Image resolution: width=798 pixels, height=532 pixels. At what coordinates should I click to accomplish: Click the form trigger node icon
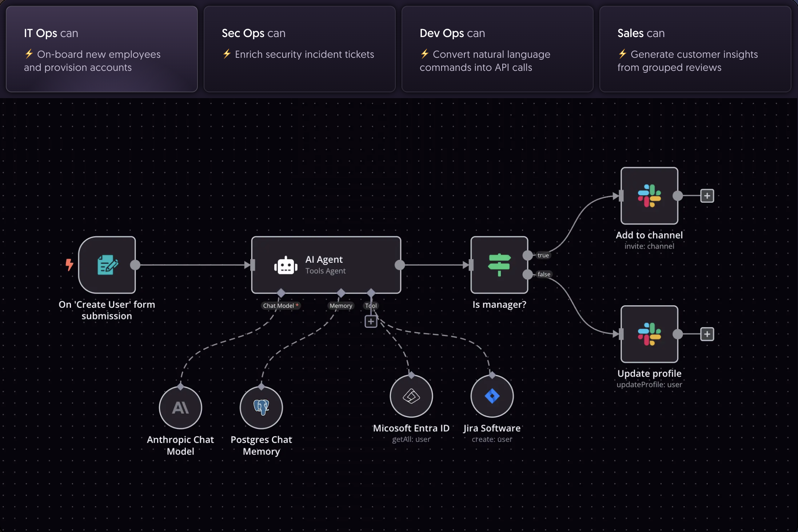(107, 265)
